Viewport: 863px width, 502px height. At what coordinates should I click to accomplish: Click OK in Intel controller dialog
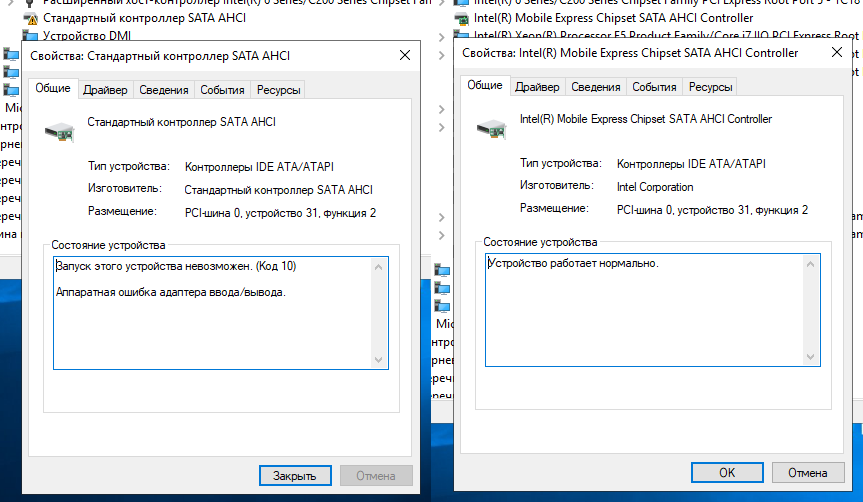pos(727,473)
